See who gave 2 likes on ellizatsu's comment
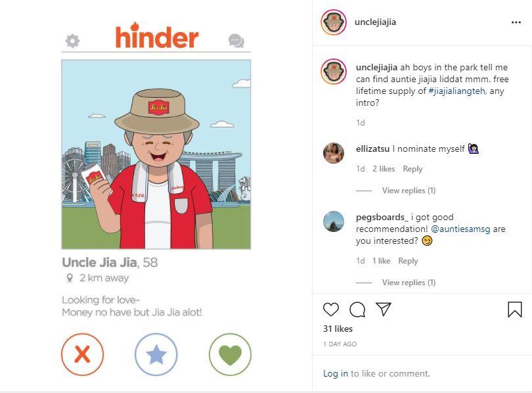Image resolution: width=532 pixels, height=393 pixels. (384, 169)
